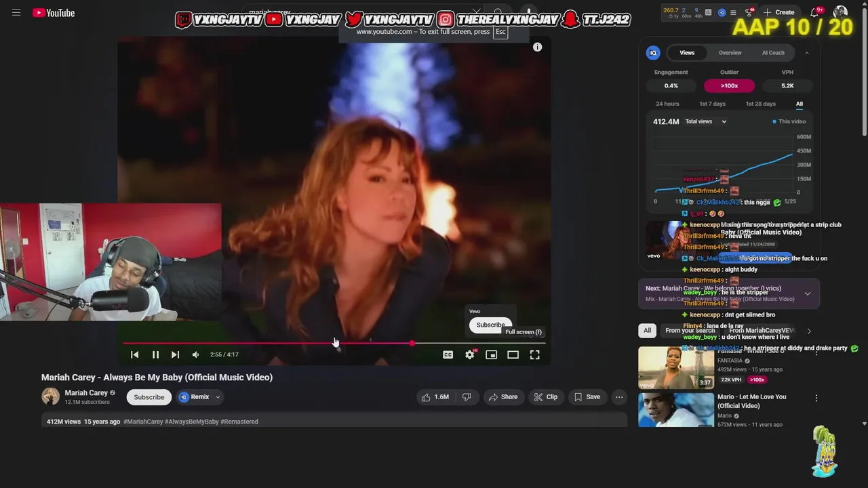Click the vidIQ panel logo
868x488 pixels.
tap(653, 53)
